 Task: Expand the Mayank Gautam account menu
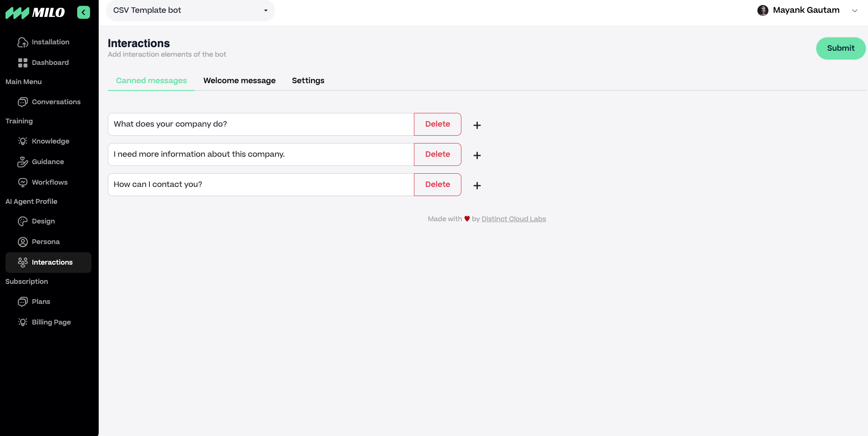point(854,11)
